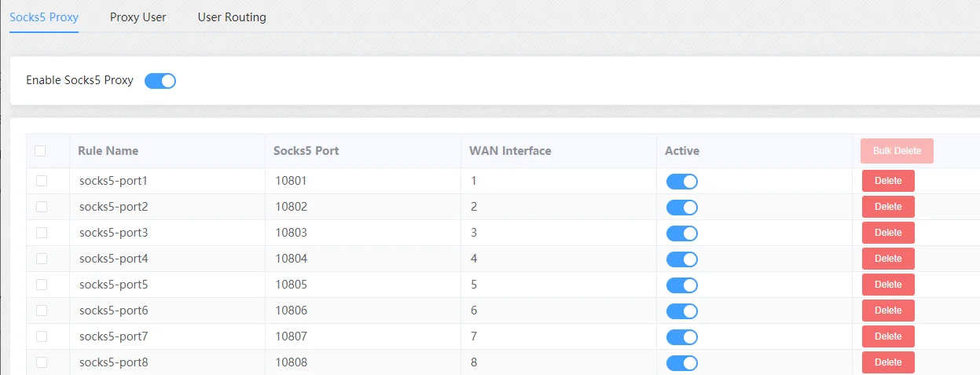Disable the Active switch for socks5-port2
The height and width of the screenshot is (375, 980).
[681, 208]
